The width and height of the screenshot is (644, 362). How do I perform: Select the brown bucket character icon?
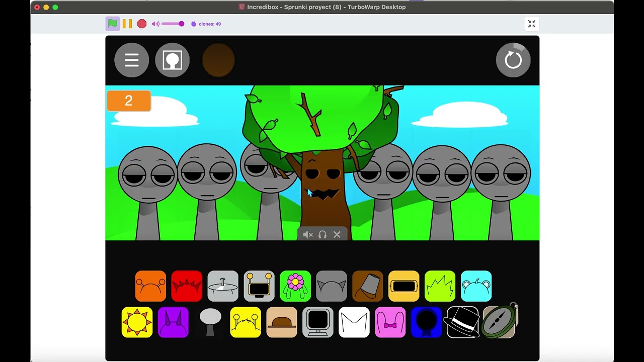368,286
